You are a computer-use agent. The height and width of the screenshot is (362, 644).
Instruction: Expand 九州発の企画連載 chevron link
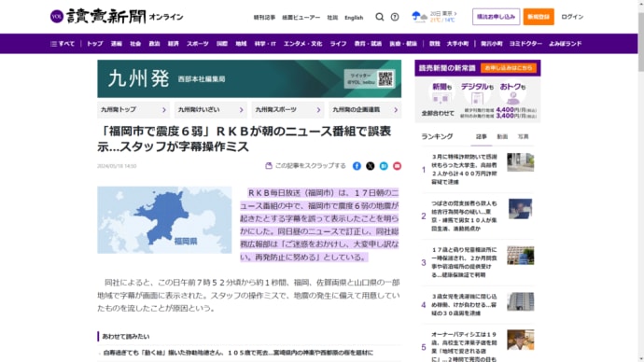(365, 109)
